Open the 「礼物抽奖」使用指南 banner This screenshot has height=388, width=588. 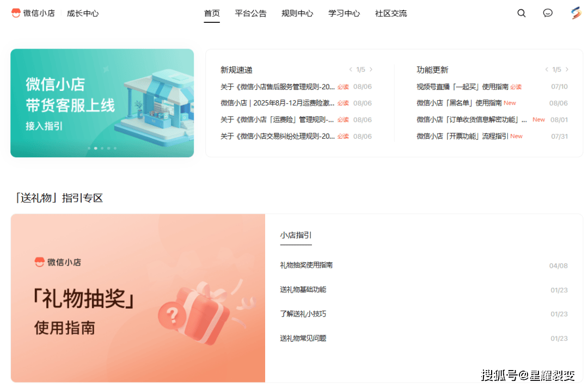[138, 298]
